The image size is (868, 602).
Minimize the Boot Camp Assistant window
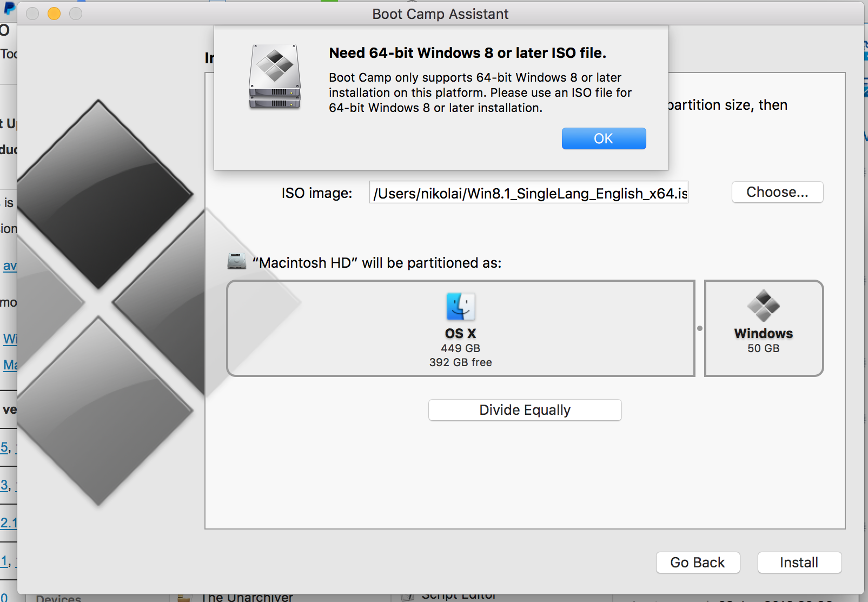click(54, 14)
